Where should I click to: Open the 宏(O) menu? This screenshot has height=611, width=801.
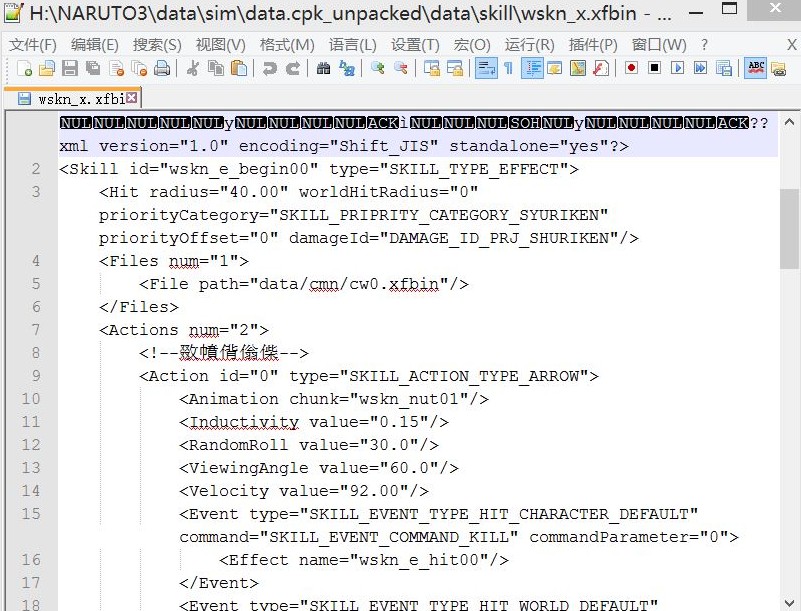pos(472,45)
